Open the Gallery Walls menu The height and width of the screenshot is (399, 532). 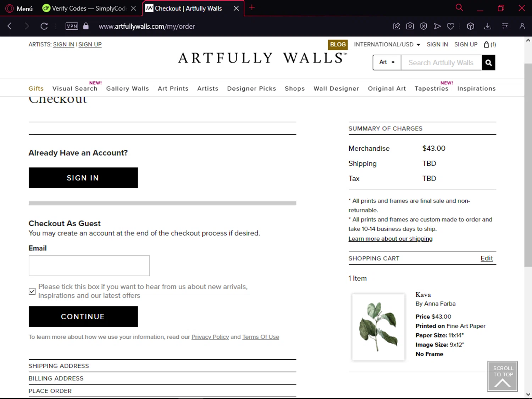[127, 89]
